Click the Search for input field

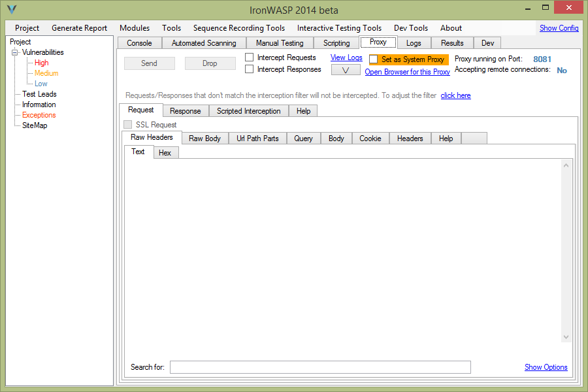click(320, 367)
